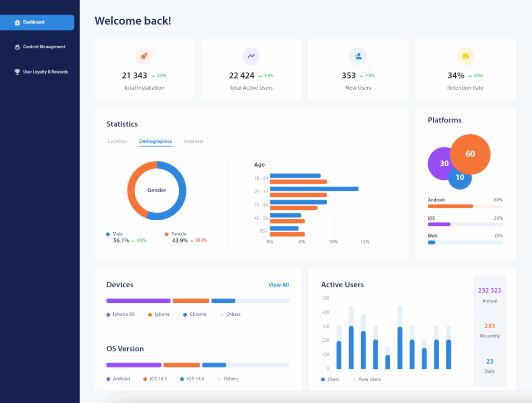This screenshot has height=403, width=532.
Task: Click the blue 25 - 34 age bar
Action: tap(314, 189)
